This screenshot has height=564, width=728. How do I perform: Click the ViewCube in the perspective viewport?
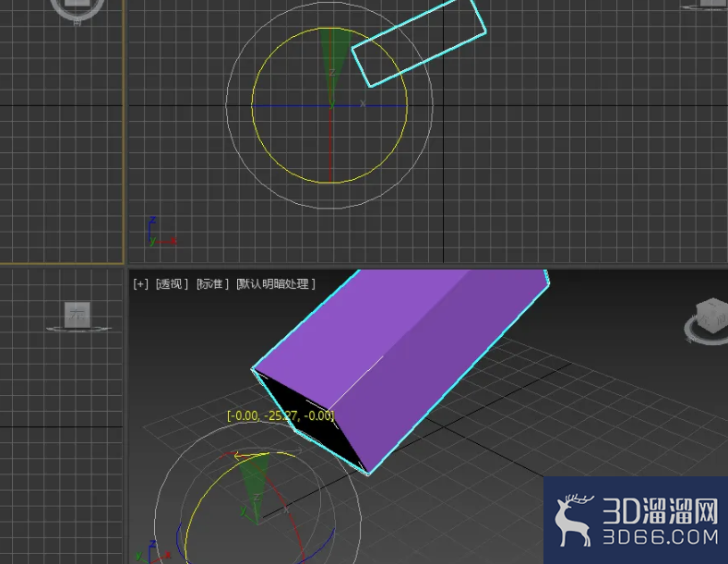(x=710, y=317)
